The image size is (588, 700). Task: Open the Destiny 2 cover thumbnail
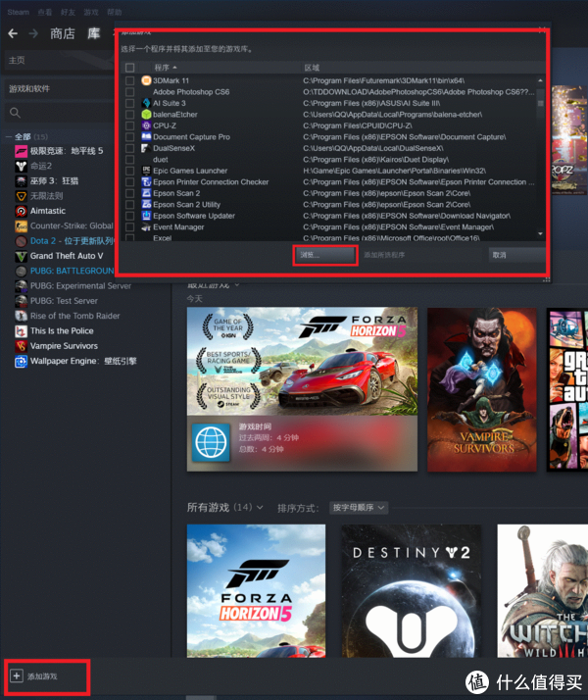[412, 590]
